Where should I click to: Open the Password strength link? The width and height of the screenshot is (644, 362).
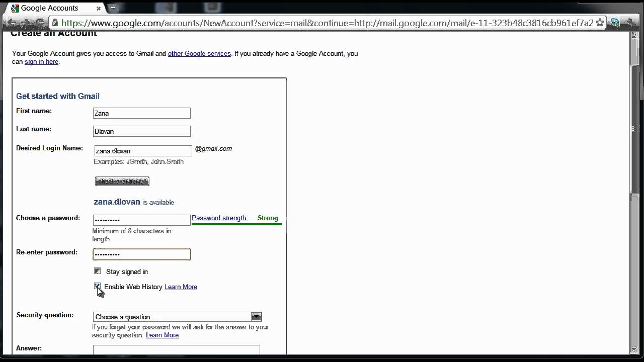(220, 218)
